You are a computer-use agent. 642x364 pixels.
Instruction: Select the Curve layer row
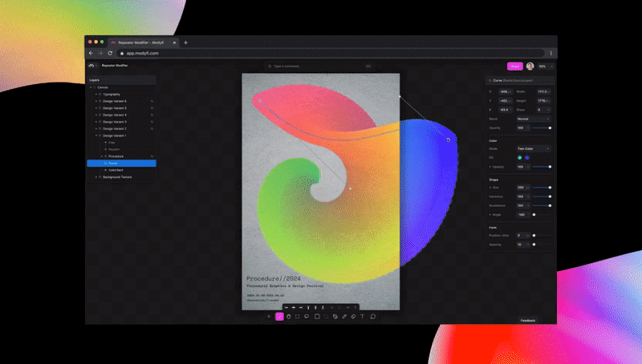click(122, 164)
